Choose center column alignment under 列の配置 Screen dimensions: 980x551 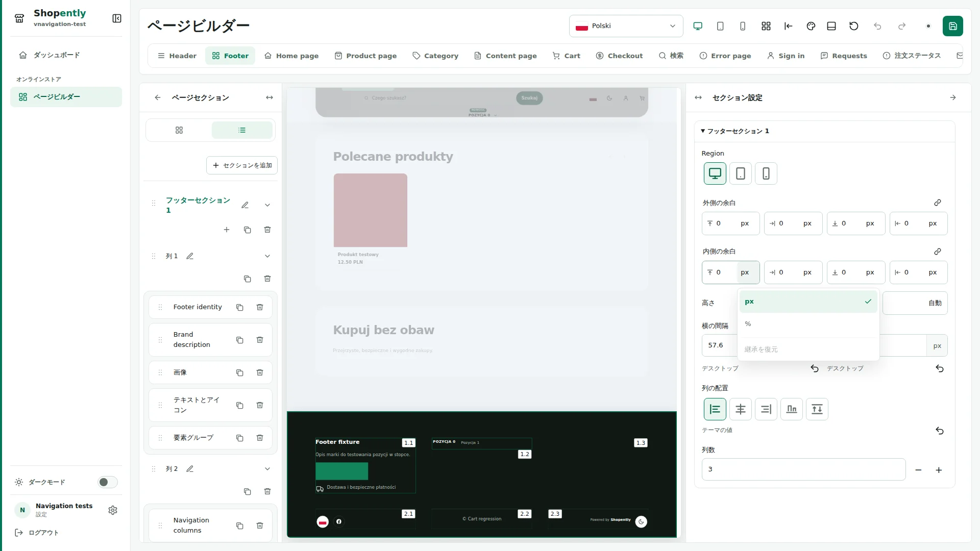pos(741,409)
